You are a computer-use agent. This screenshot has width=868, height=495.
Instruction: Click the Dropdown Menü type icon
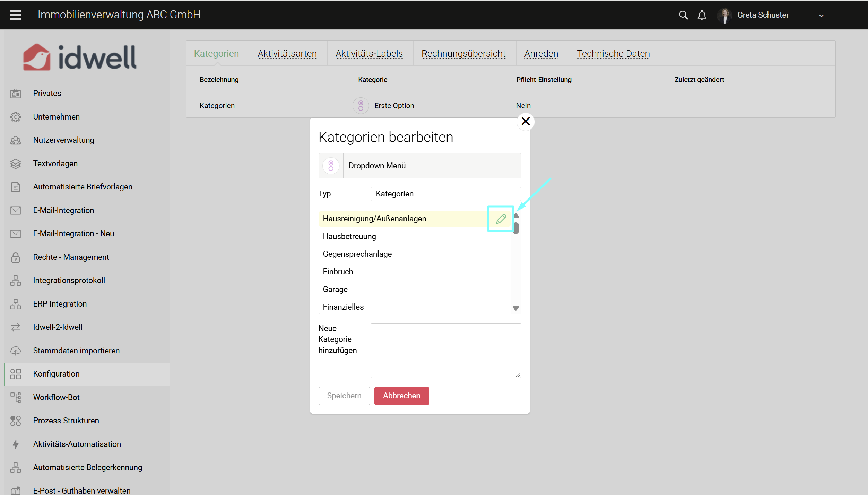[x=331, y=166]
